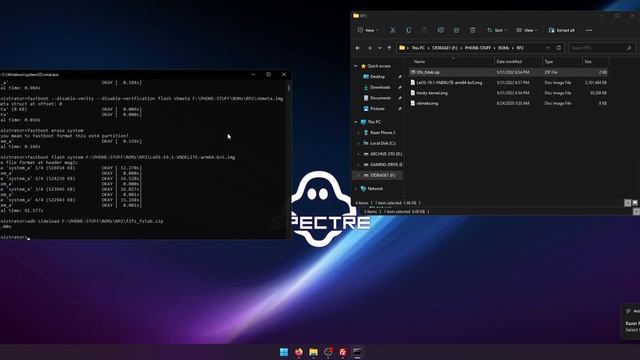Screen dimensions: 640x360
Task: Expand the Local Disk (C:) node
Action: point(358,143)
